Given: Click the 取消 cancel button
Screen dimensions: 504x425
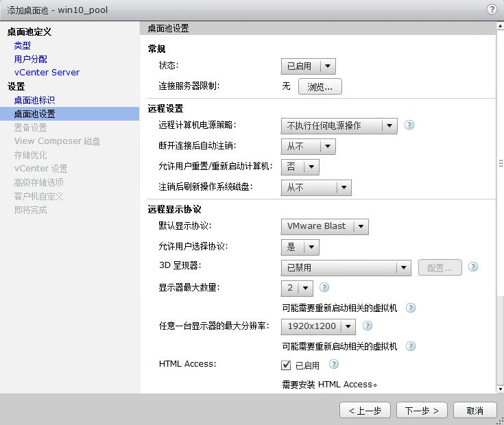Looking at the screenshot, I should 475,411.
